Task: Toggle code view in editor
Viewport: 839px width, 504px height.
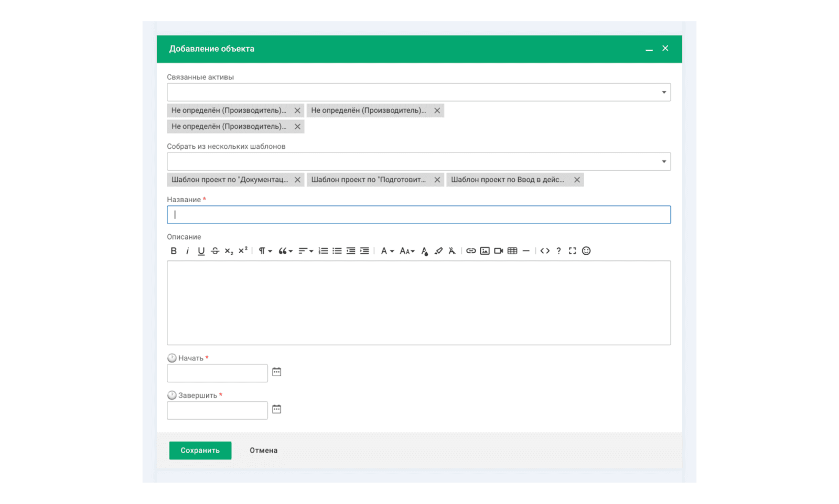Action: tap(545, 251)
